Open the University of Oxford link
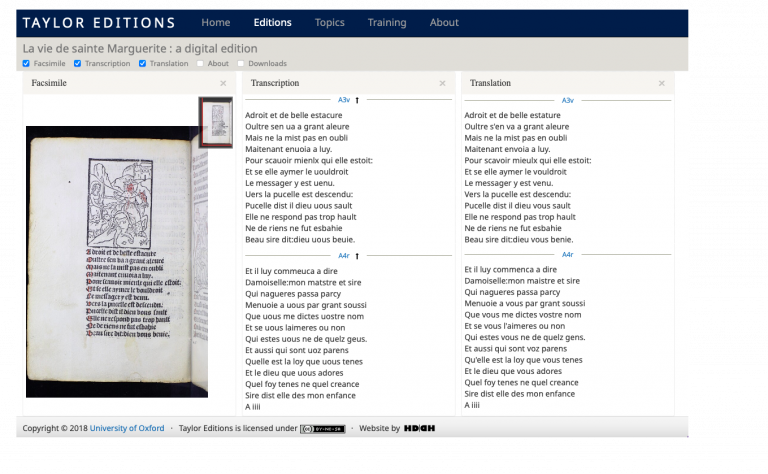This screenshot has height=474, width=768. [127, 428]
